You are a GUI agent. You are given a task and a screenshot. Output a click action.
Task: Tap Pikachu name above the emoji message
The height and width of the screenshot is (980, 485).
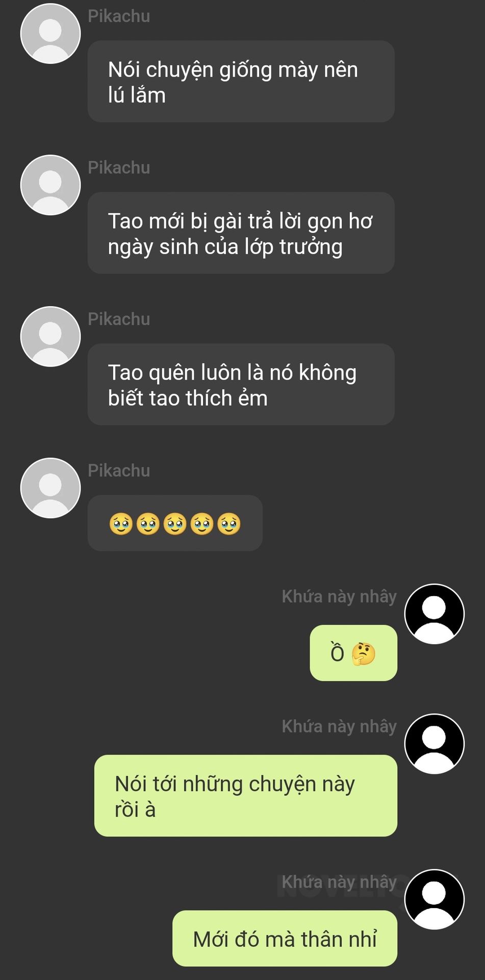click(119, 471)
